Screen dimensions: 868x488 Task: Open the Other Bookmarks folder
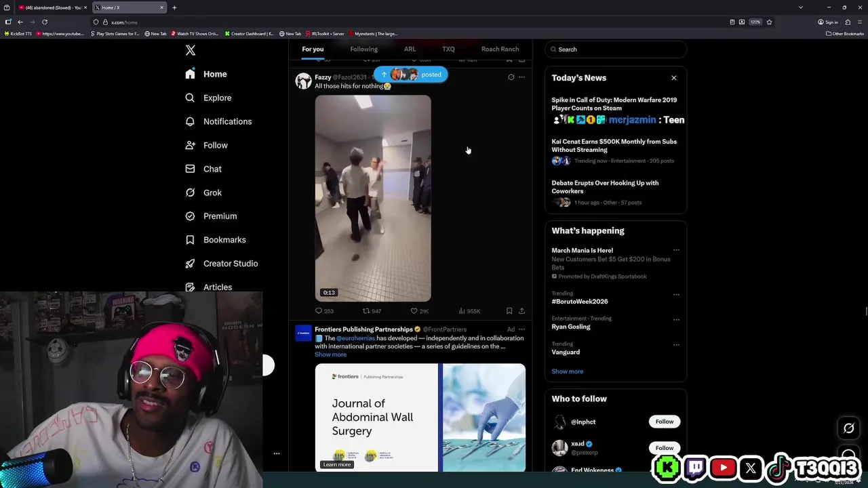(x=845, y=33)
